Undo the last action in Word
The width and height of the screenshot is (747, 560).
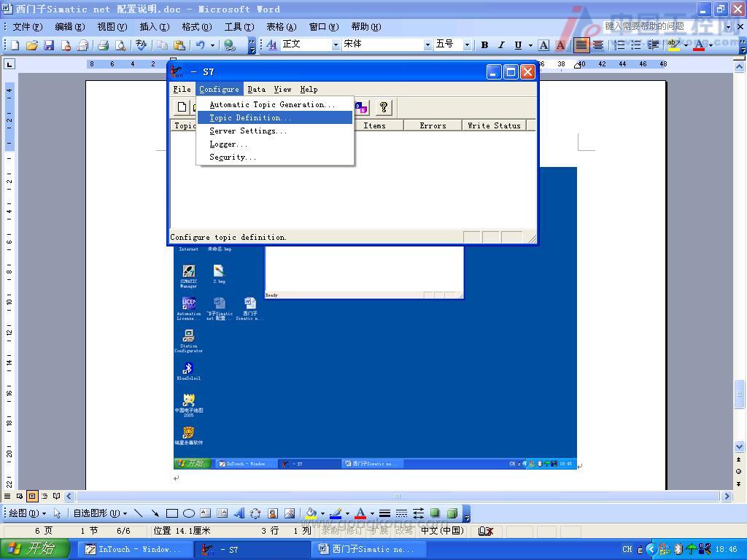(x=200, y=45)
